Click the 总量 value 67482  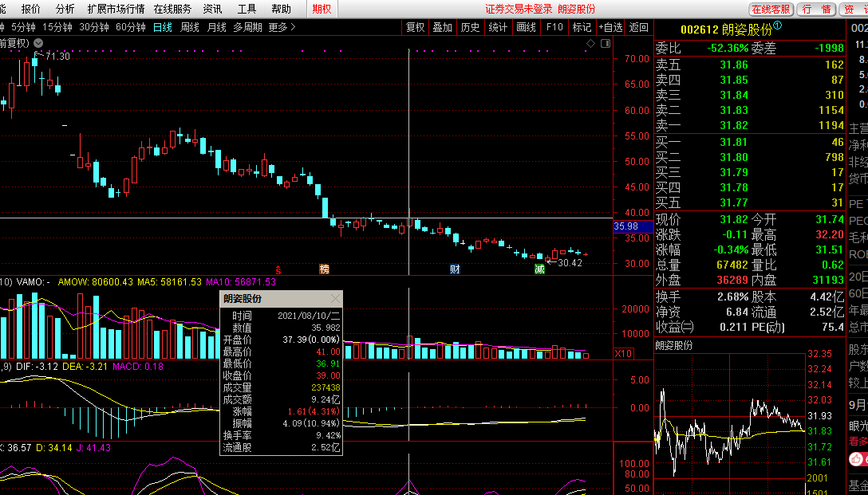731,265
